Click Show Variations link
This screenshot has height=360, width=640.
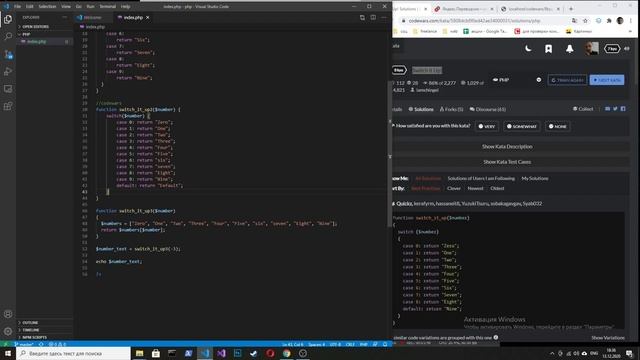(608, 338)
